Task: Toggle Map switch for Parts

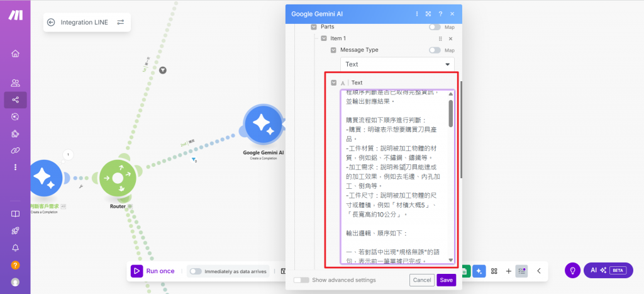Action: [x=435, y=27]
